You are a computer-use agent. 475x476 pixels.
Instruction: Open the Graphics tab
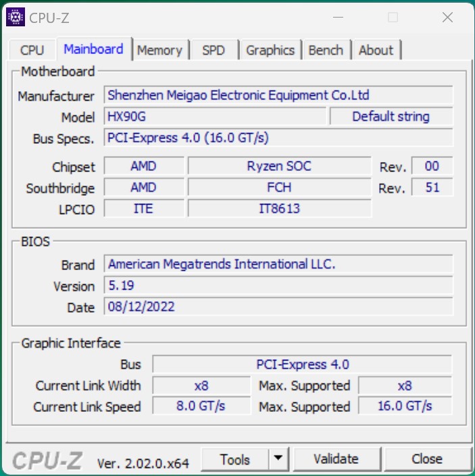coord(270,50)
